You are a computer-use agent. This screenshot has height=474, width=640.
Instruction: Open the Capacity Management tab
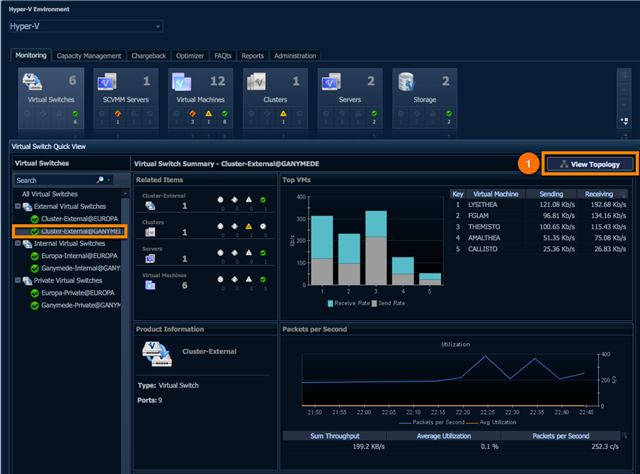[x=89, y=56]
